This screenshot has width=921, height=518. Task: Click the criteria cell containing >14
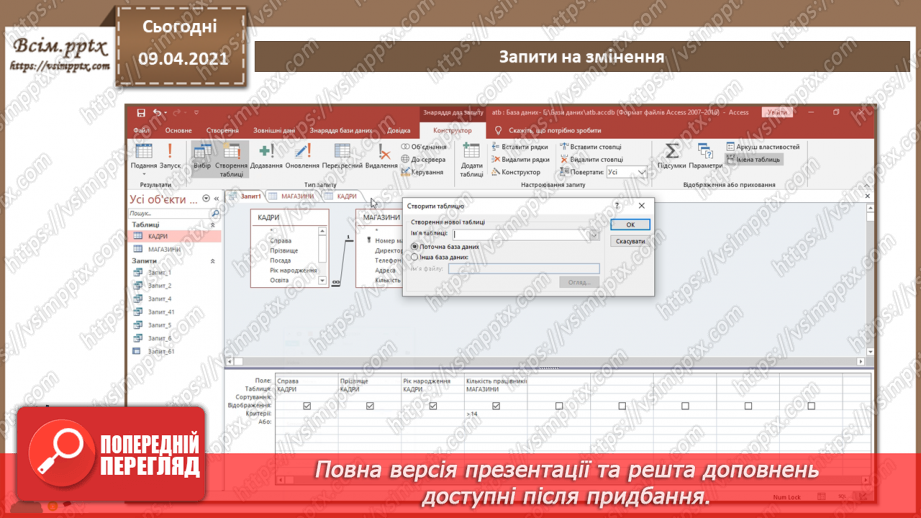[496, 414]
